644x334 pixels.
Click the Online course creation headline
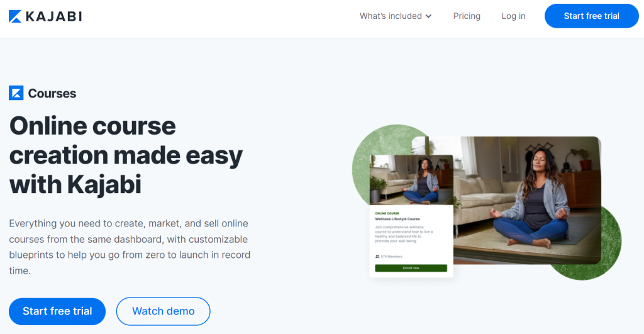(126, 155)
